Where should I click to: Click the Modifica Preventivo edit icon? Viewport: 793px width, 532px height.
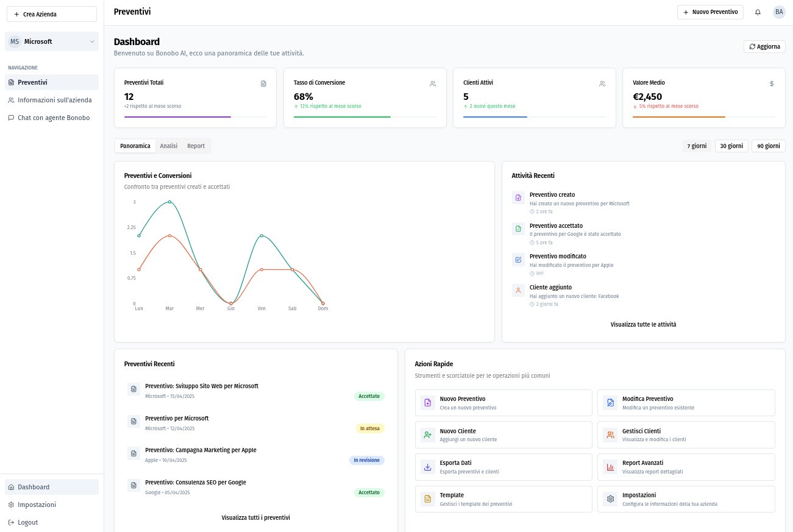click(610, 403)
